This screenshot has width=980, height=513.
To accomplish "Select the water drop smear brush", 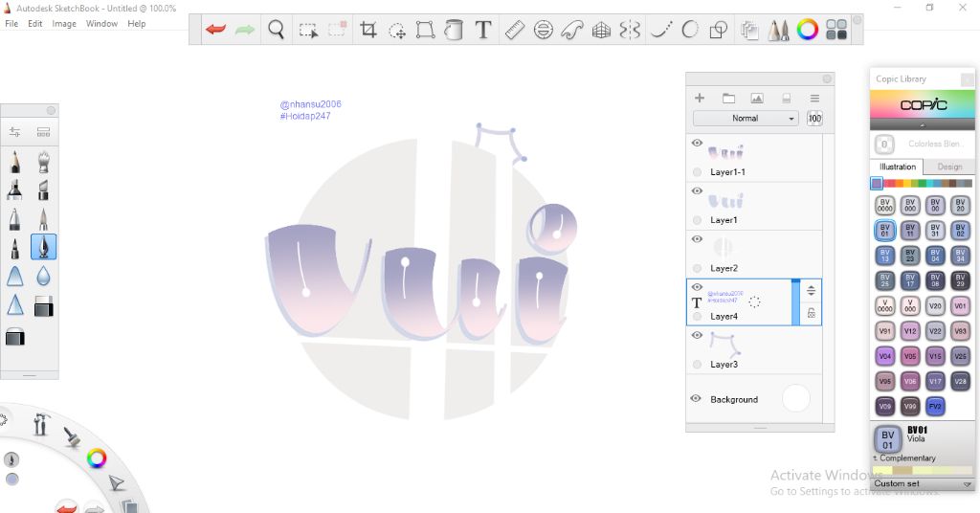I will click(43, 276).
